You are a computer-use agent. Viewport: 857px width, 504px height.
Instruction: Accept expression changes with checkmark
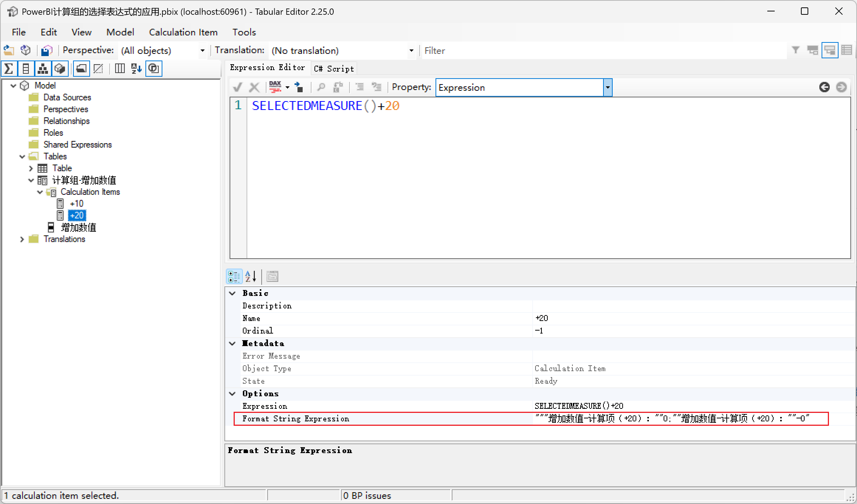click(238, 87)
